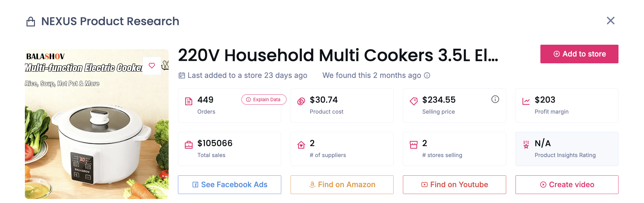The image size is (644, 203).
Task: Click the Selling price tag icon
Action: click(413, 101)
